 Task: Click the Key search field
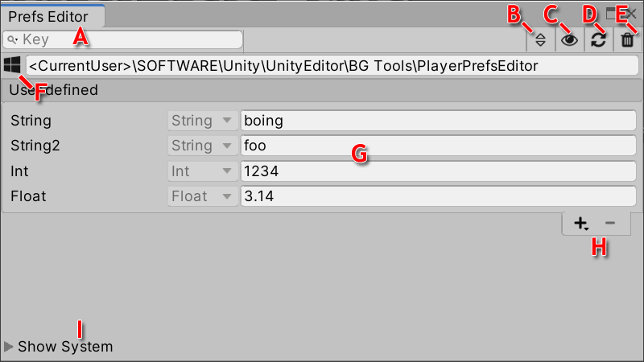click(x=129, y=39)
